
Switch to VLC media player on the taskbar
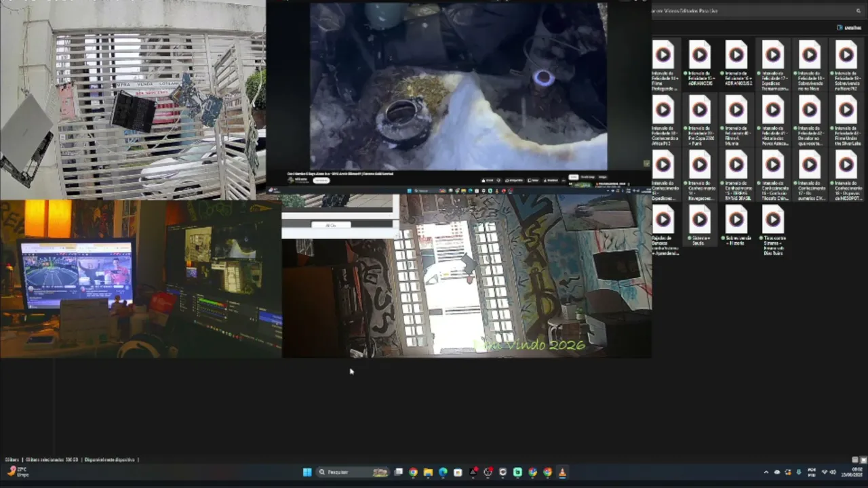(562, 472)
